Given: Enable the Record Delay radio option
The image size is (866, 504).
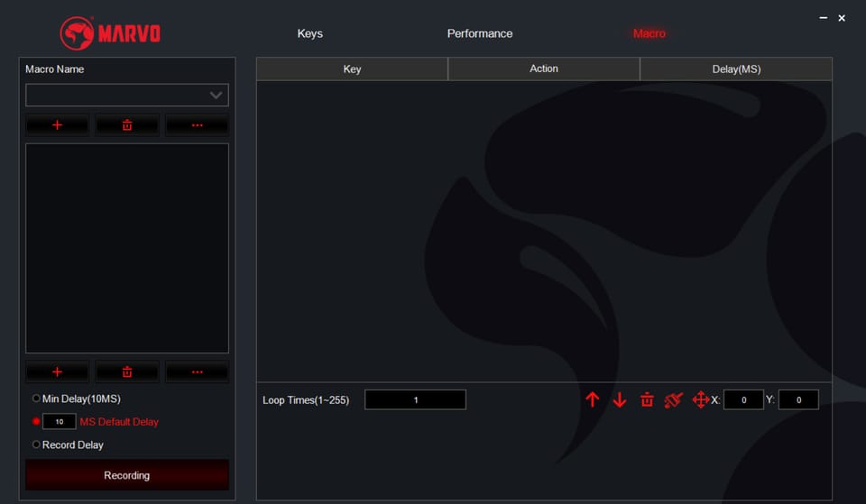Looking at the screenshot, I should click(36, 444).
